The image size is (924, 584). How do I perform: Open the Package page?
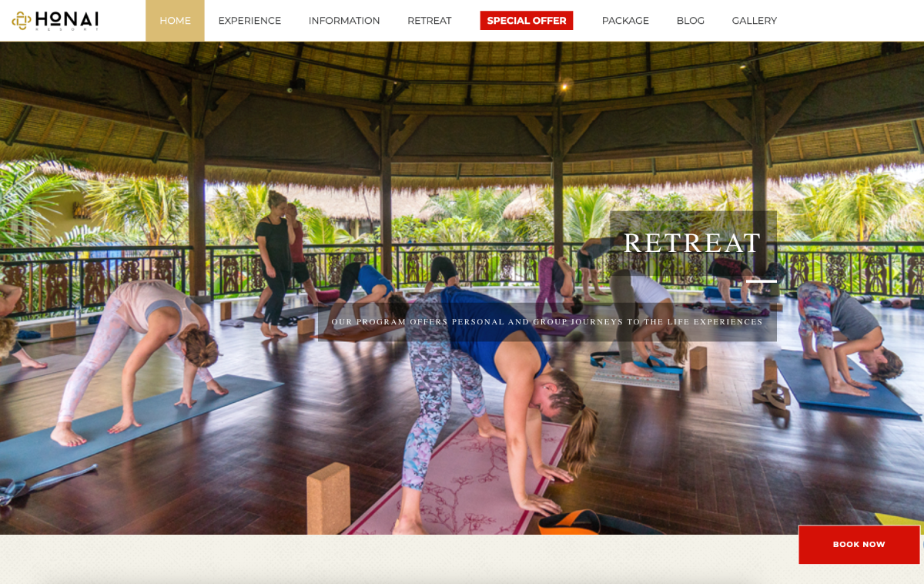click(625, 21)
